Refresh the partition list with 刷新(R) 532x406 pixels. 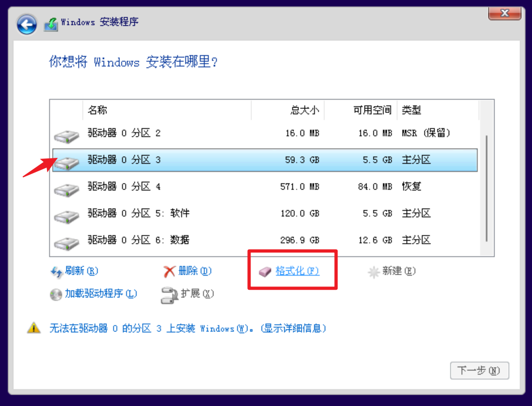click(x=82, y=271)
